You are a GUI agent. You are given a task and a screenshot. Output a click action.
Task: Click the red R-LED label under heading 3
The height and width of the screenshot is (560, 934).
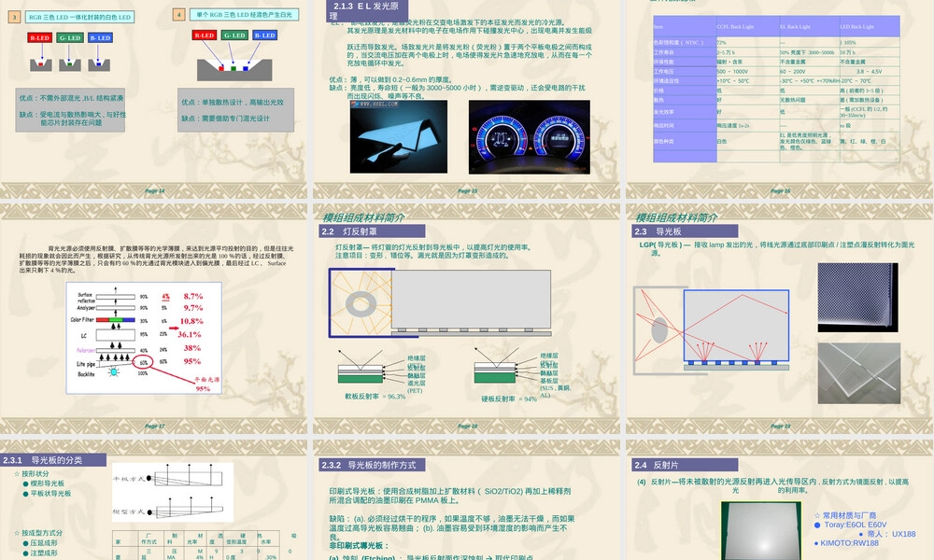click(40, 37)
